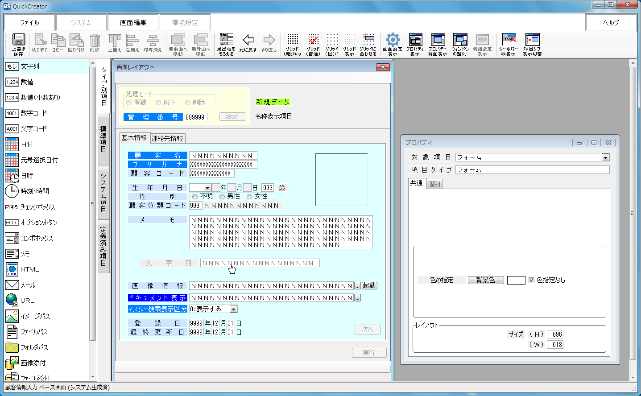This screenshot has width=641, height=396.
Task: Select the HTML palette item
Action: click(22, 269)
